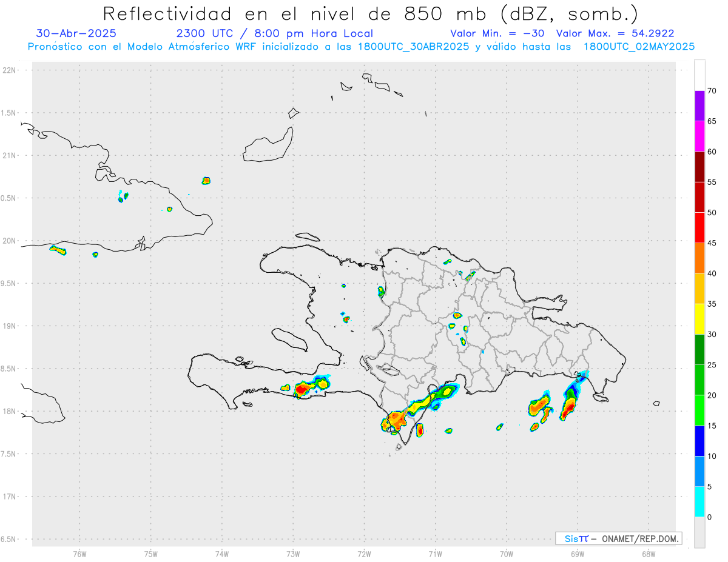Click the "SisTT - ONAMET/REP.DOM." credit box
Screen dimensions: 728x562
[x=618, y=538]
